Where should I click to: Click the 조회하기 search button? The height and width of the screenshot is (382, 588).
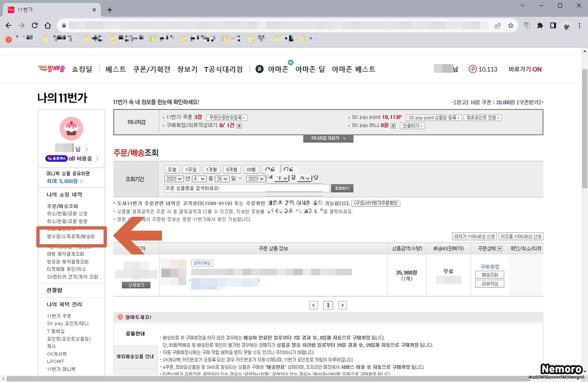[x=342, y=188]
